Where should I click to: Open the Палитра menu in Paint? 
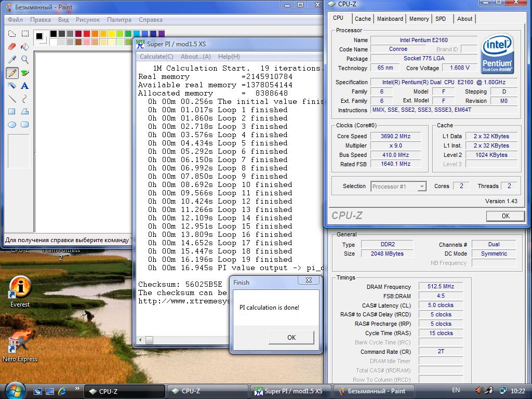pos(119,20)
